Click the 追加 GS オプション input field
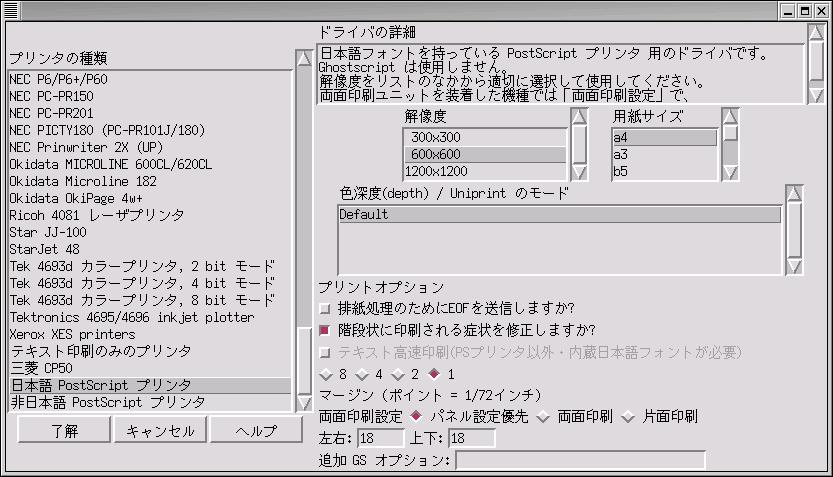The image size is (833, 477). [581, 460]
